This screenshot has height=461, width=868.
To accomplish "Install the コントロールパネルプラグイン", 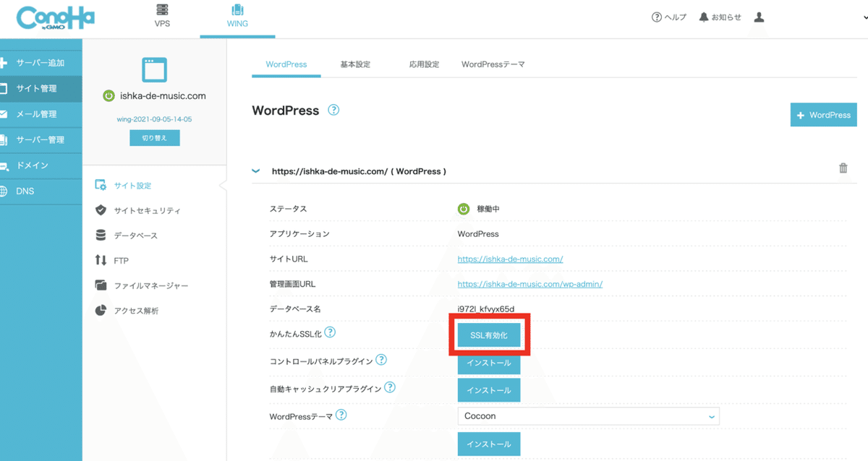I will coord(489,363).
